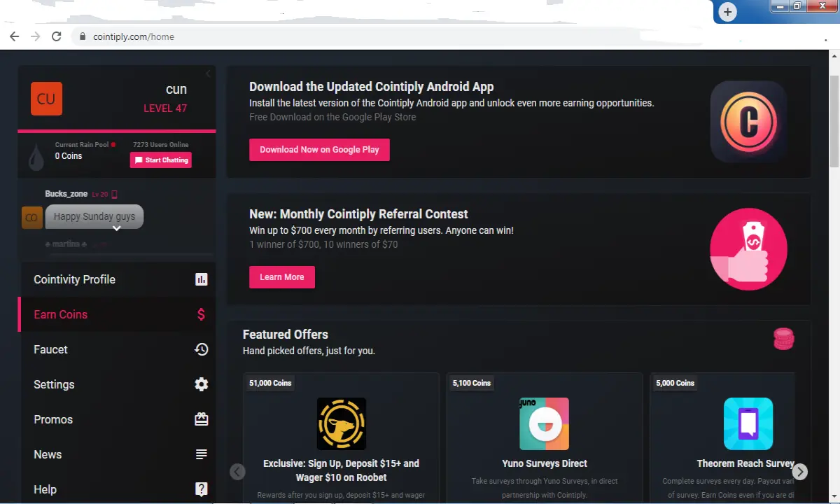The height and width of the screenshot is (504, 840).
Task: Click the News lines icon
Action: coord(201,454)
